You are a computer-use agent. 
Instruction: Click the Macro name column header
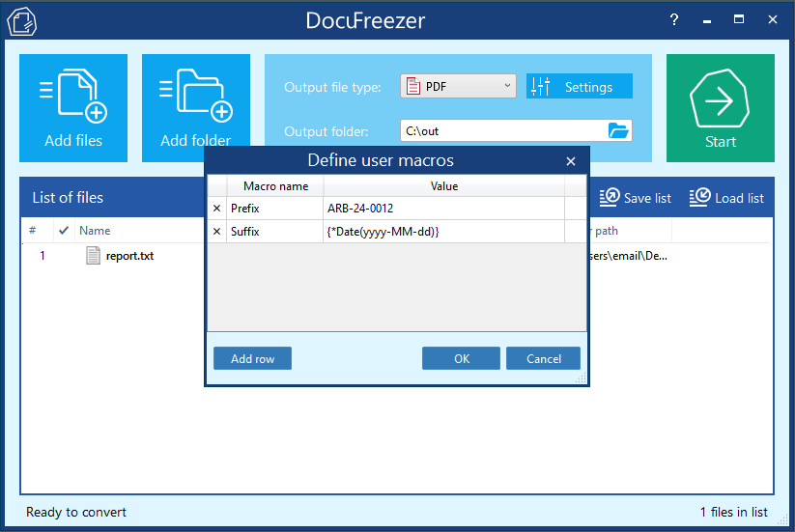pyautogui.click(x=275, y=186)
